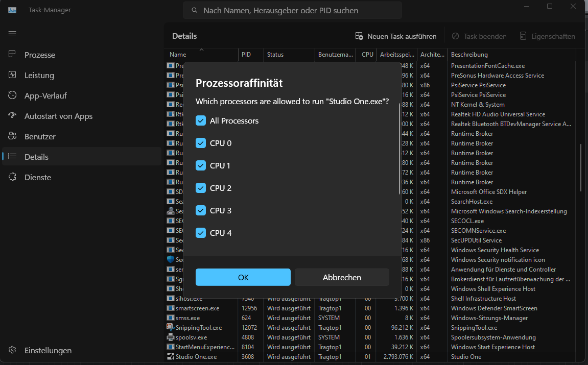Click the App-Verlauf history icon
The image size is (588, 365).
click(12, 95)
